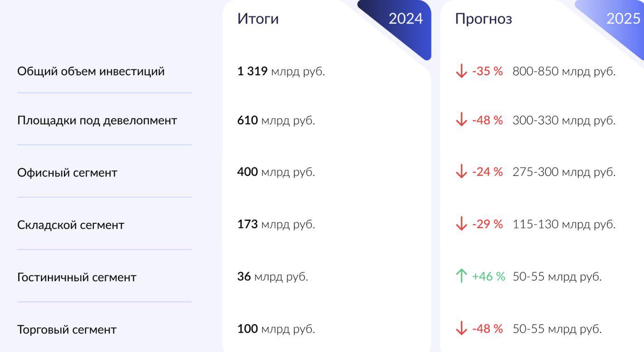Click the Итоги column heading
Viewport: 644px width, 352px height.
[x=258, y=19]
